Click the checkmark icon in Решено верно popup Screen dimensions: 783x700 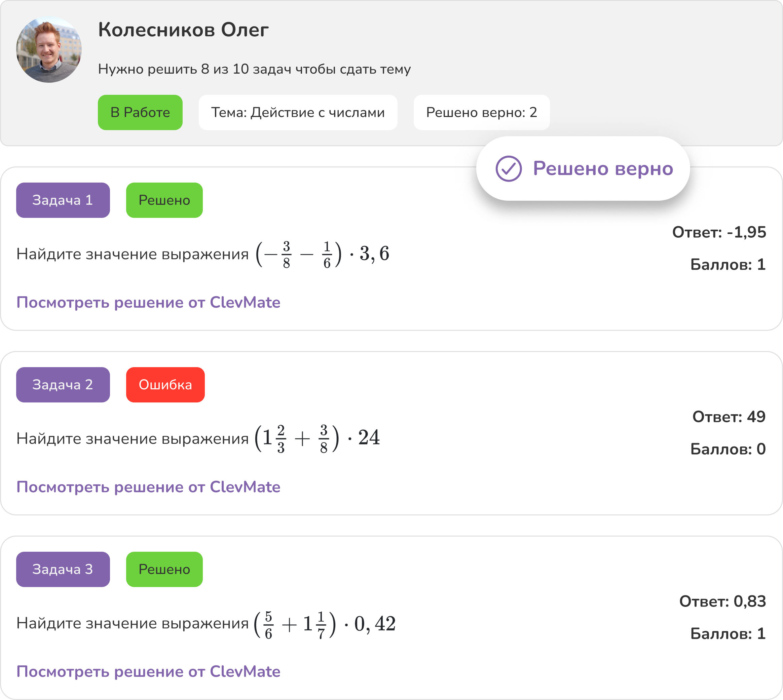(508, 168)
